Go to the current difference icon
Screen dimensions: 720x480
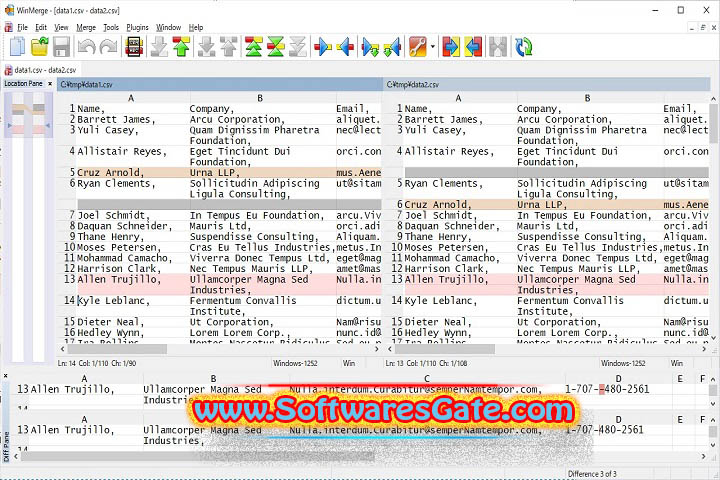[x=276, y=47]
